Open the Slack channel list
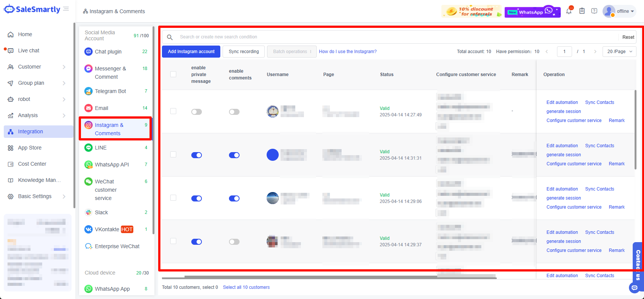The height and width of the screenshot is (299, 644). point(101,212)
